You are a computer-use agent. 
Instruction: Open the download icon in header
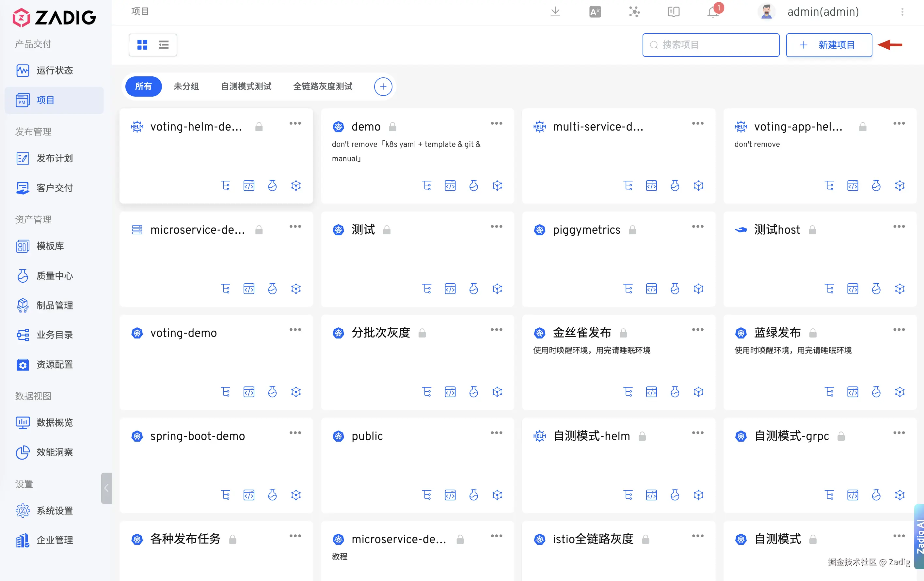[555, 11]
